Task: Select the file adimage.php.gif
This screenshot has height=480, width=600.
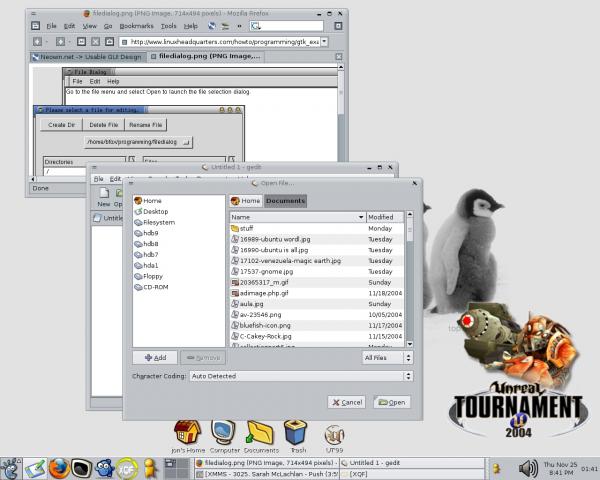Action: [x=317, y=293]
